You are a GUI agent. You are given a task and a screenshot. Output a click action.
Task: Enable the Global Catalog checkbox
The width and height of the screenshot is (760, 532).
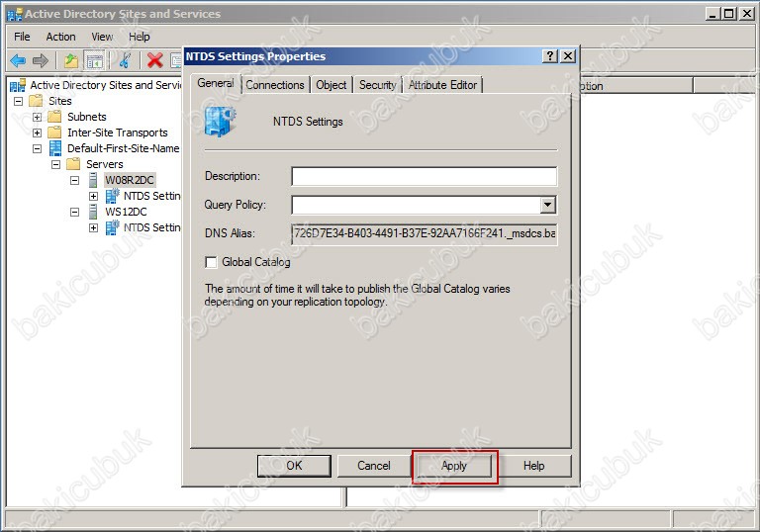(211, 262)
